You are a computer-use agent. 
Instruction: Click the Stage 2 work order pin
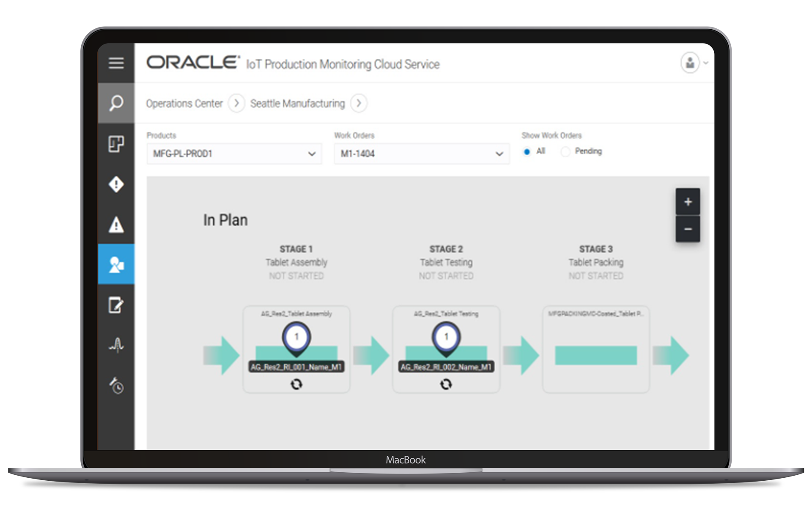[x=446, y=338]
